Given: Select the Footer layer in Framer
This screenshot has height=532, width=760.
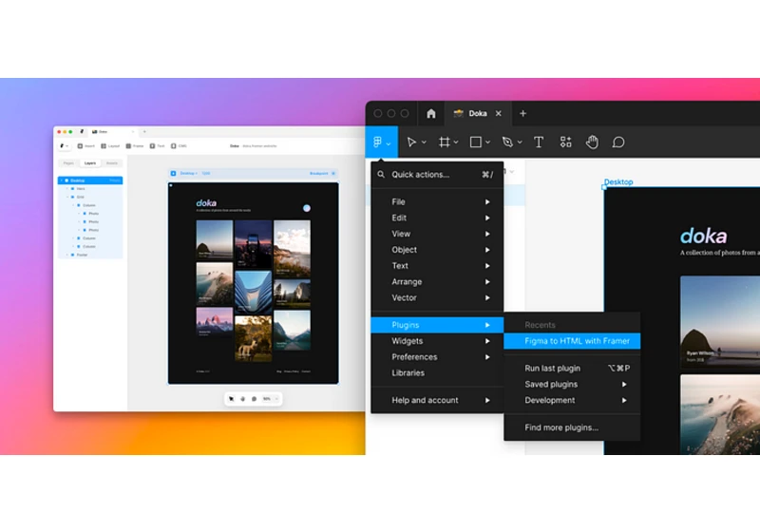Looking at the screenshot, I should pos(90,255).
